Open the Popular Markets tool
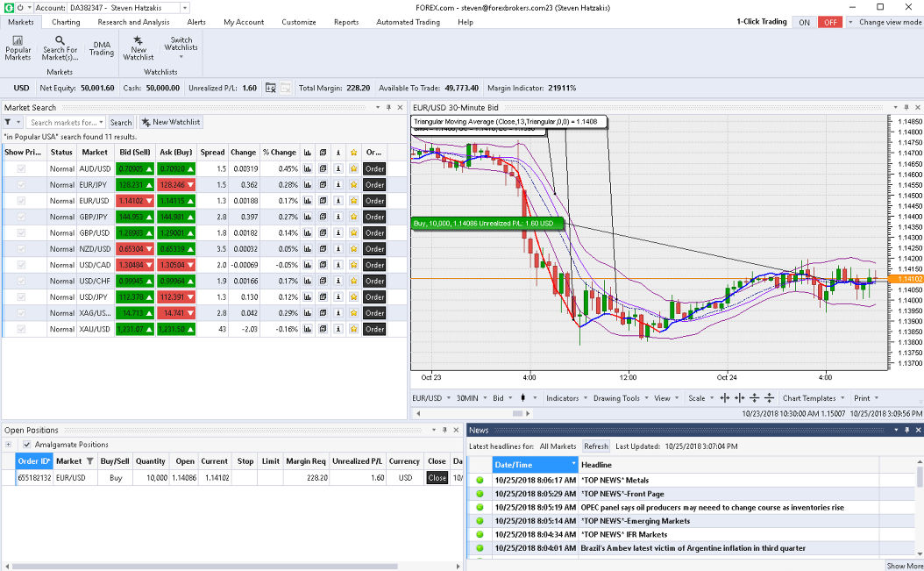Viewport: 924px width, 571px height. (18, 47)
